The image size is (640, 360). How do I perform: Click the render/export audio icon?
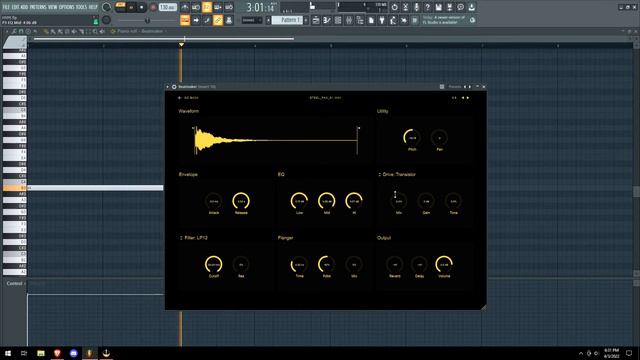coord(449,7)
